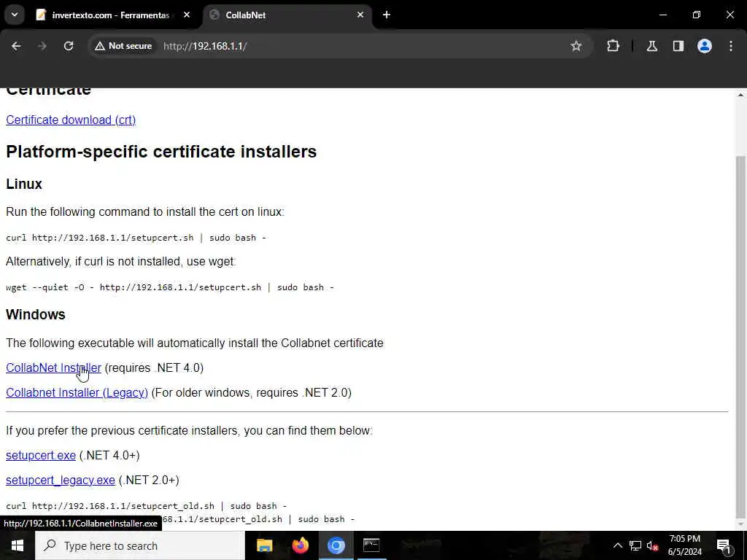Open Collabnet Installer (Legacy) link
The image size is (747, 560).
[77, 392]
